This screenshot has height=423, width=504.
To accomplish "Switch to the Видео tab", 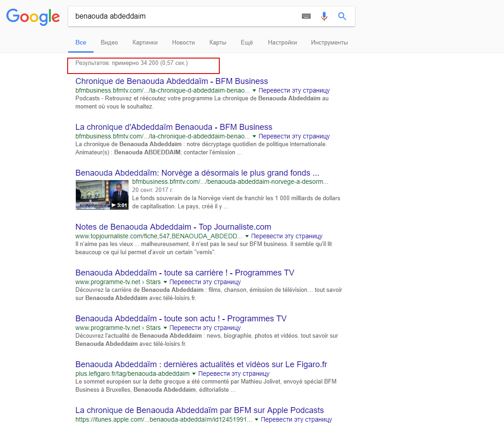I will point(109,42).
